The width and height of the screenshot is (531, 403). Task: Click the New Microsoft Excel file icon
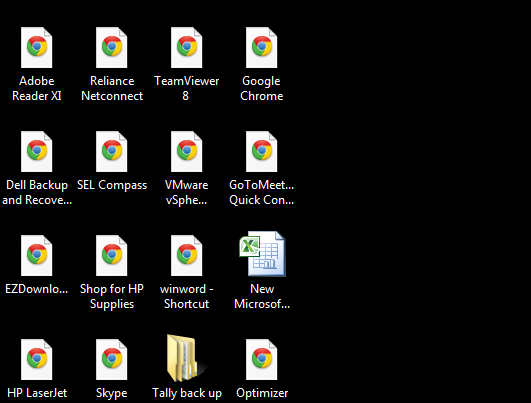(262, 254)
